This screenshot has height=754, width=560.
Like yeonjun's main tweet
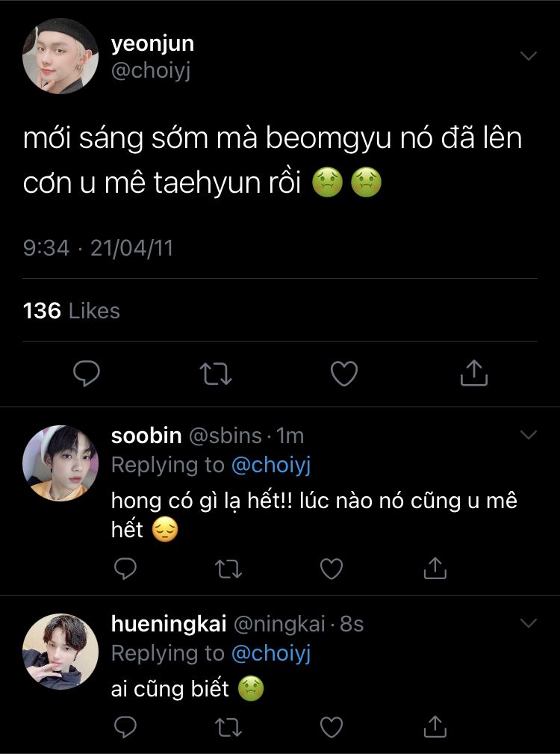(344, 373)
